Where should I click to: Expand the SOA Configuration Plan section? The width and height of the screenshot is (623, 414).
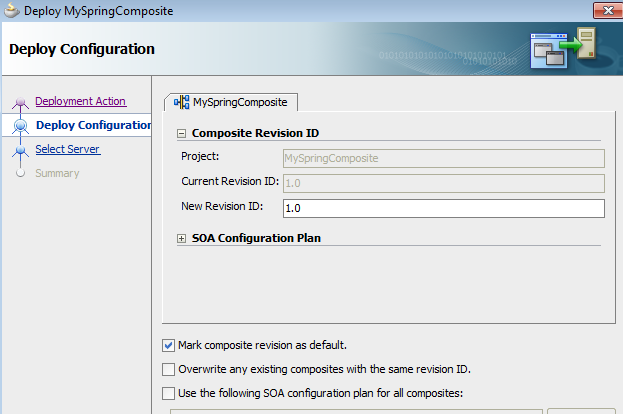pyautogui.click(x=182, y=238)
